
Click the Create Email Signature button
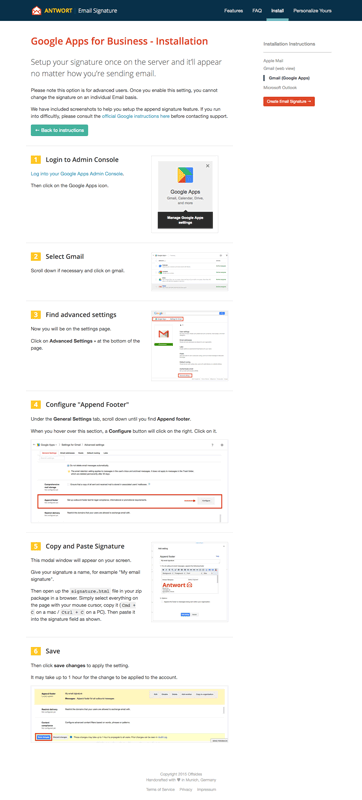coord(289,102)
